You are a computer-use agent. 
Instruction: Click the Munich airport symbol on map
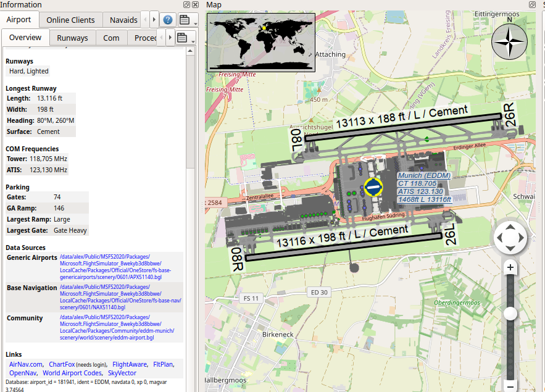373,187
